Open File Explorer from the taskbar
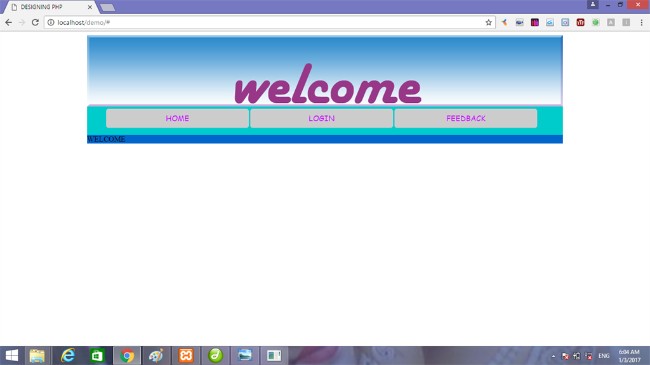The width and height of the screenshot is (650, 365). (37, 355)
